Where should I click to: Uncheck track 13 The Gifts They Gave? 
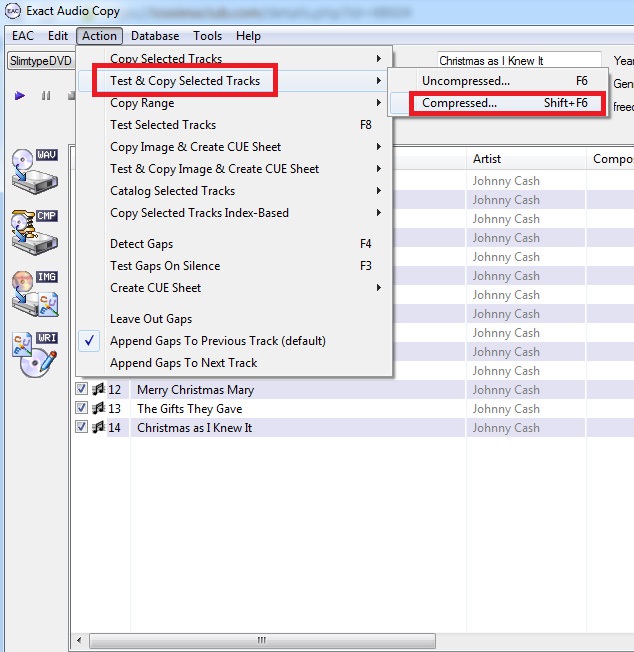(x=81, y=408)
